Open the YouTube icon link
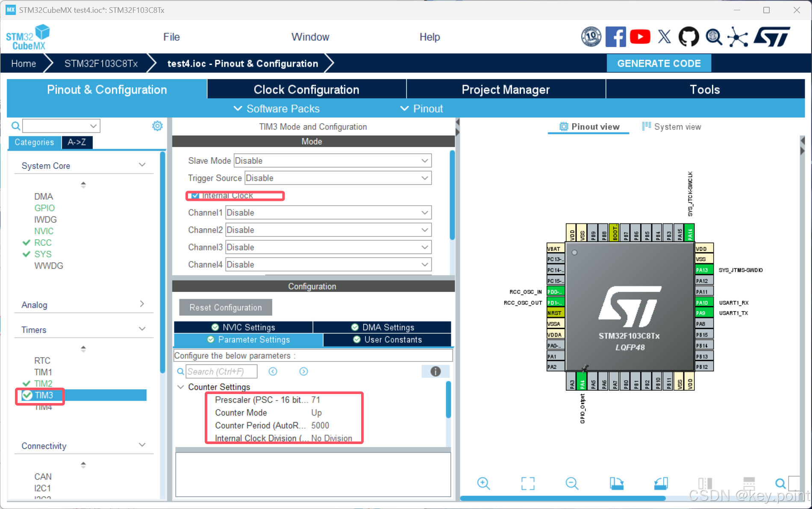The image size is (812, 509). (640, 37)
